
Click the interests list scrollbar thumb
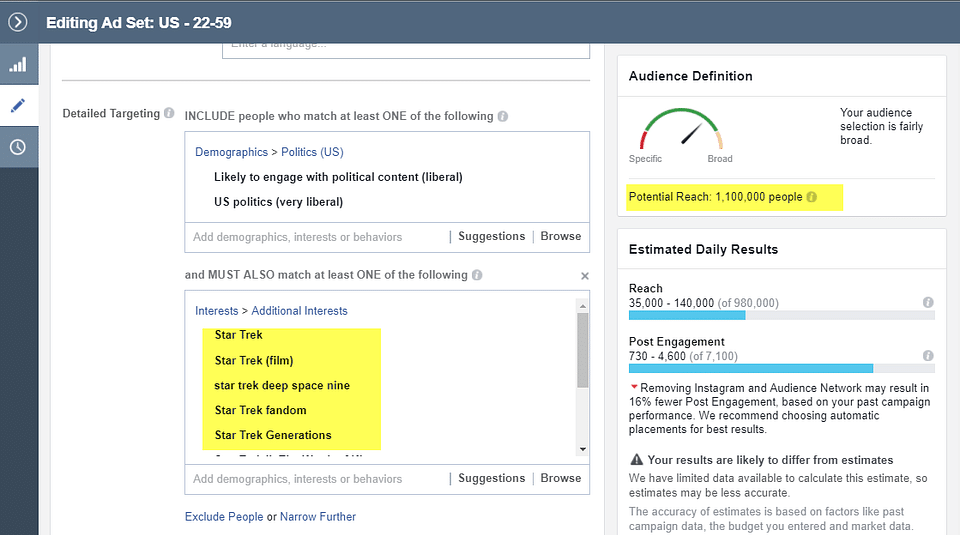point(583,350)
